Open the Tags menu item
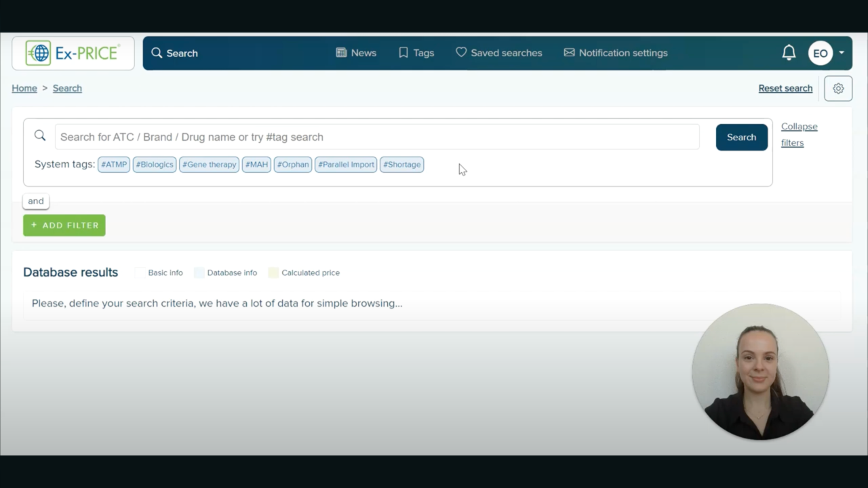This screenshot has width=868, height=488. pos(416,53)
